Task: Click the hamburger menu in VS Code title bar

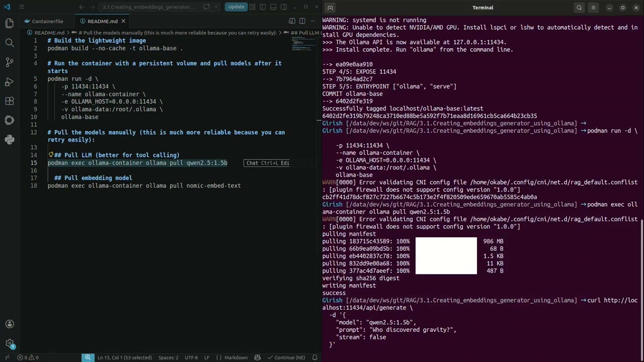Action: pos(22,7)
